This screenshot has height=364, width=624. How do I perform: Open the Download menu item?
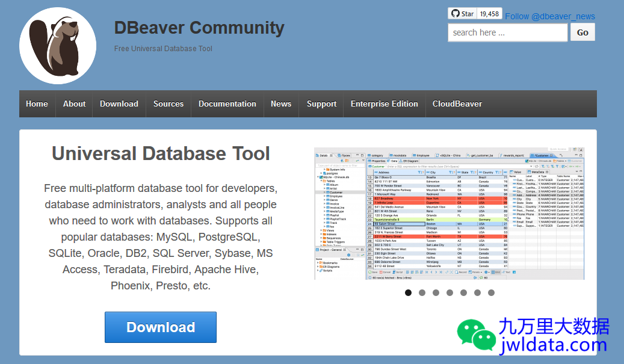pyautogui.click(x=119, y=104)
